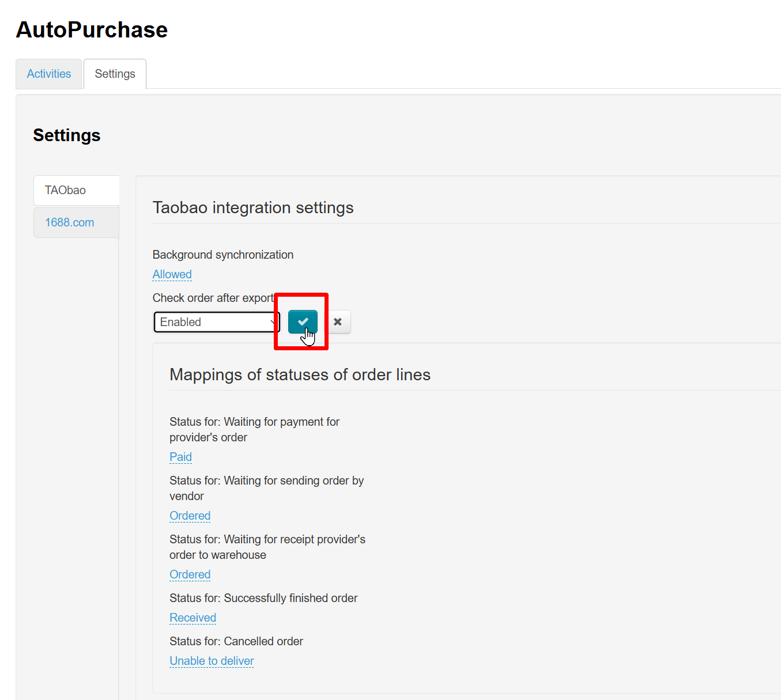The image size is (781, 700).
Task: Switch to the 1688.com settings section
Action: tap(70, 222)
